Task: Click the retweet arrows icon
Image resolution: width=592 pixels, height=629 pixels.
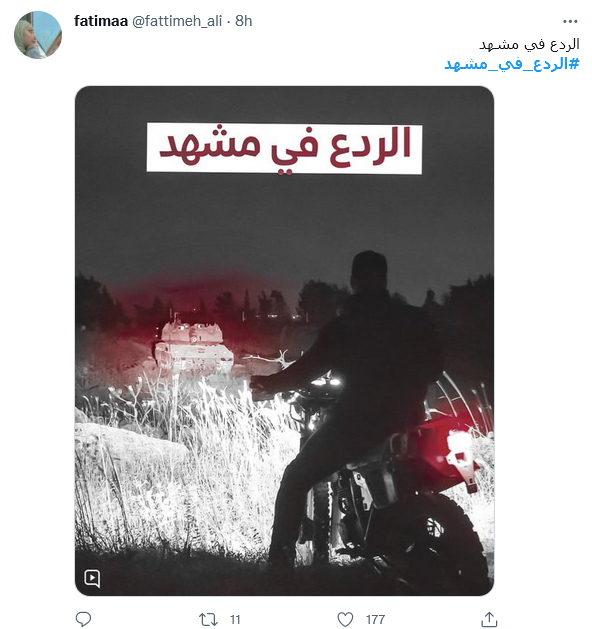Action: click(208, 619)
